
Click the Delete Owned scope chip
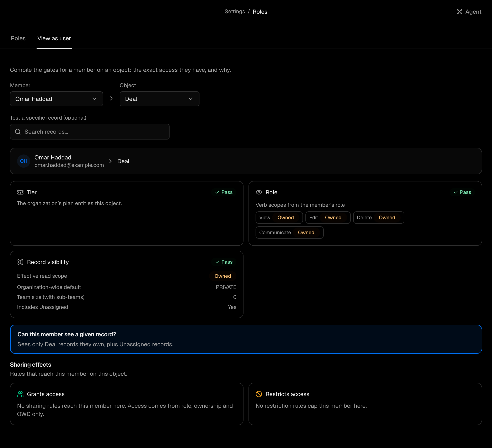pos(379,218)
